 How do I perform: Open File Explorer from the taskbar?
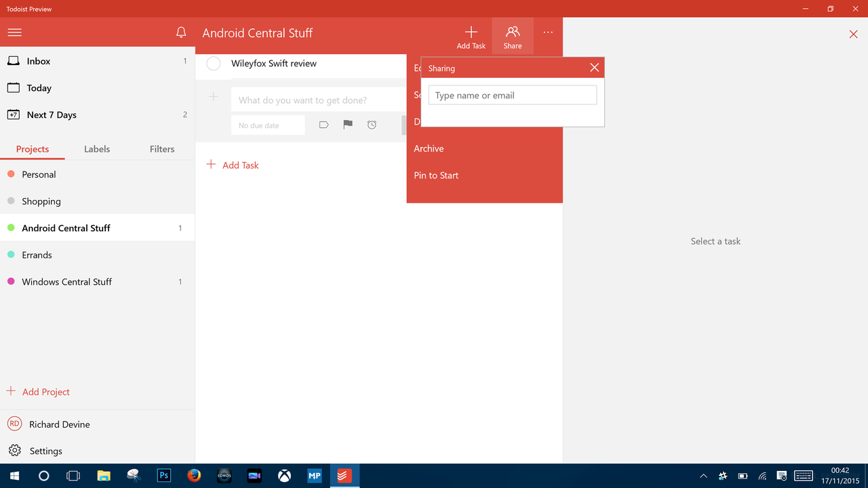103,476
